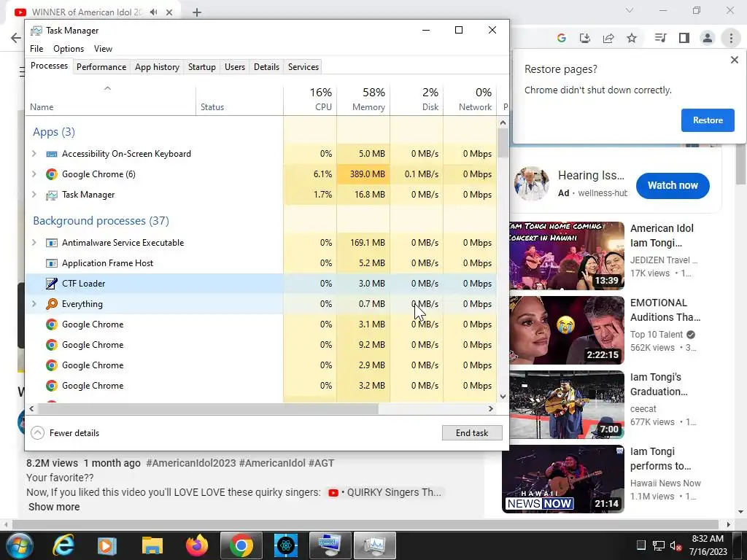This screenshot has width=747, height=560.
Task: Open Firefox from the taskbar
Action: coord(197,545)
